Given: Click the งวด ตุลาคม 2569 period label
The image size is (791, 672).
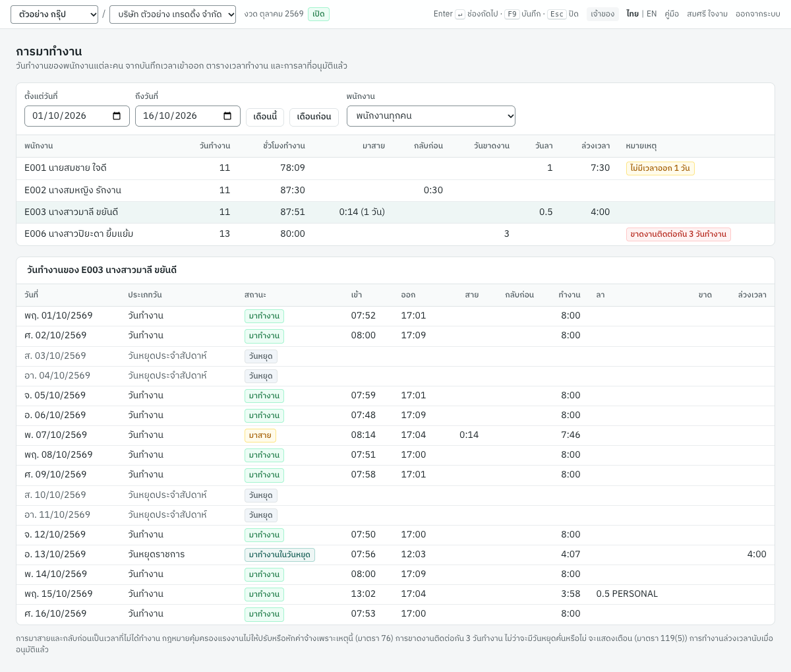Looking at the screenshot, I should pos(274,14).
